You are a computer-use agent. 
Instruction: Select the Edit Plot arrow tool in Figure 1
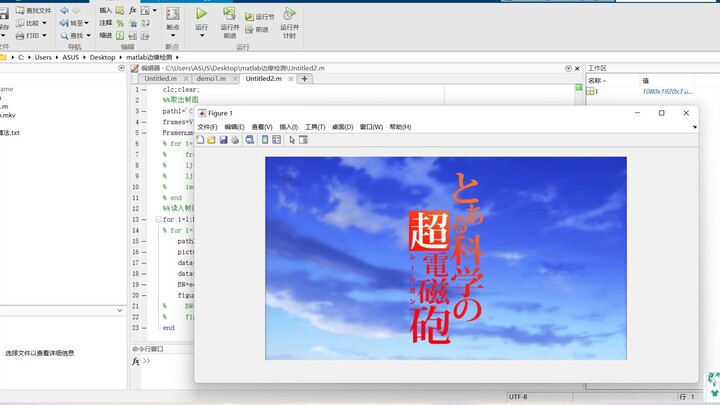292,140
